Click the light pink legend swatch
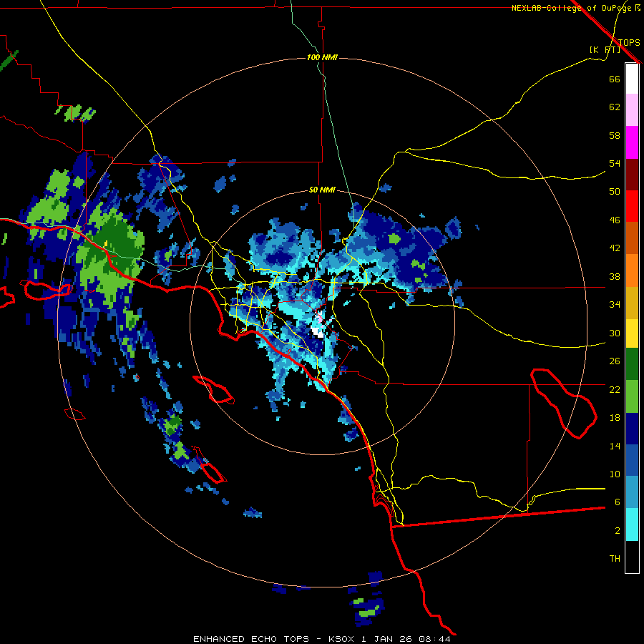644x644 pixels. 632,110
